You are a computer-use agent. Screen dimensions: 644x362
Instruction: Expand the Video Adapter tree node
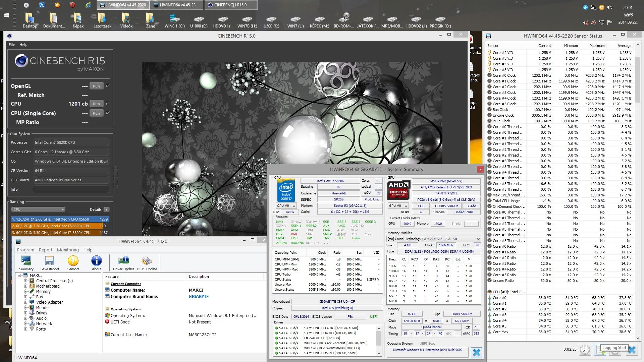(25, 302)
